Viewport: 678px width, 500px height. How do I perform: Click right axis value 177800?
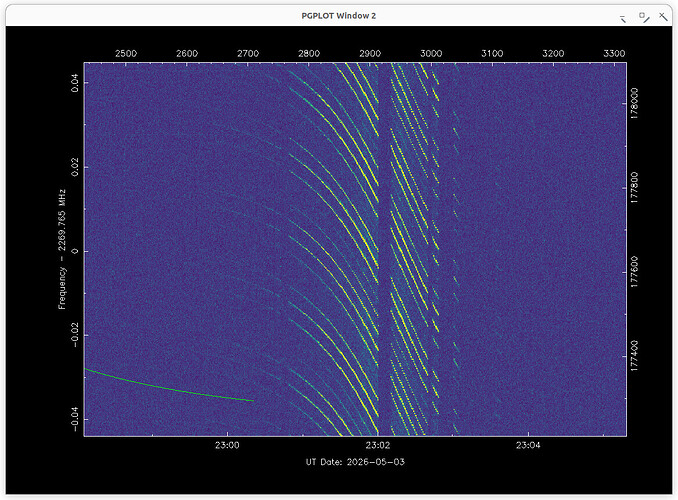coord(634,188)
